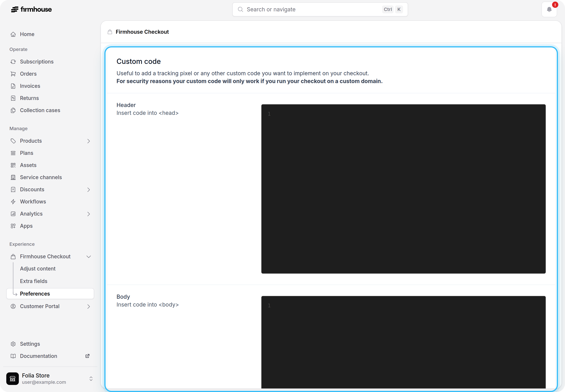Click the Firmhouse Checkout bag icon in sidebar
The width and height of the screenshot is (565, 392).
pos(13,257)
